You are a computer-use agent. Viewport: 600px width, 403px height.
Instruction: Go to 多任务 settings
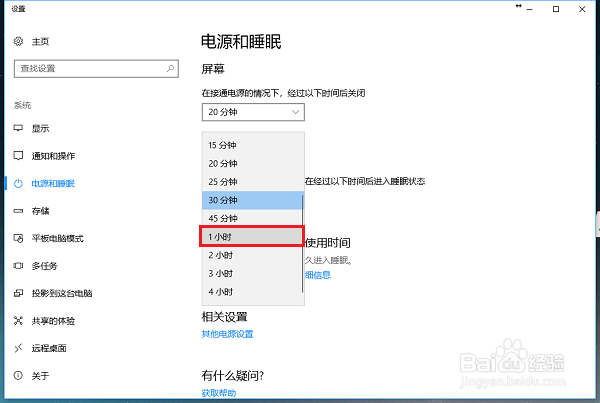tap(44, 266)
